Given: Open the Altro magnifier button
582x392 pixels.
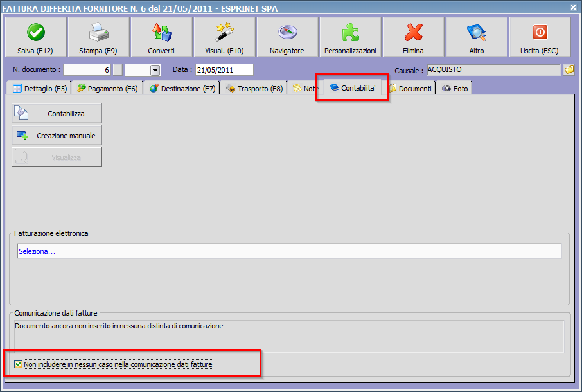Looking at the screenshot, I should [x=477, y=37].
